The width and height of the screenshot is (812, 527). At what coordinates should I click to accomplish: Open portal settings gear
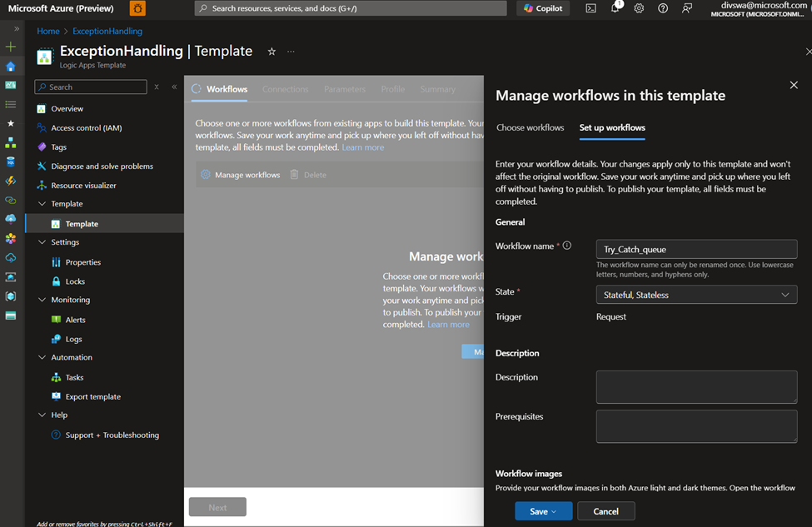click(x=639, y=8)
